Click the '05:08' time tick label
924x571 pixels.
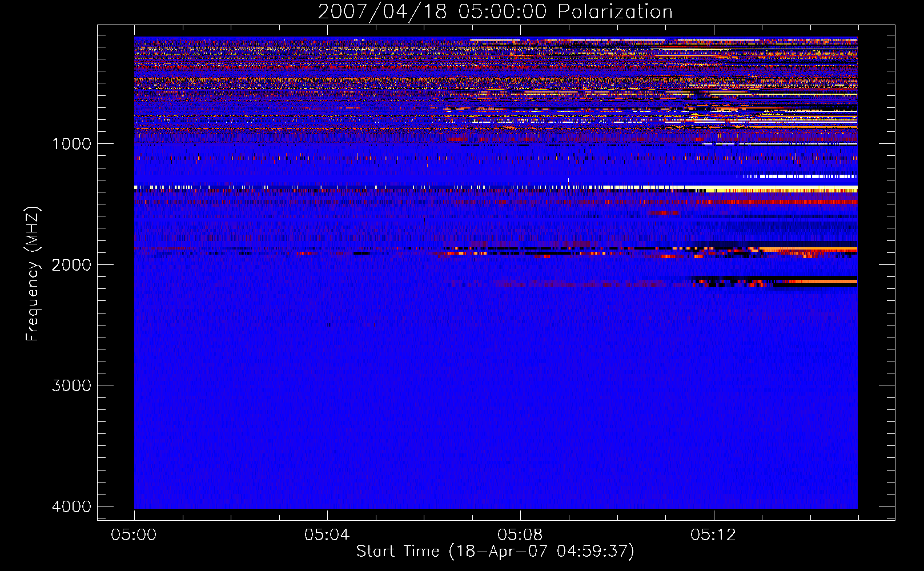pos(520,535)
